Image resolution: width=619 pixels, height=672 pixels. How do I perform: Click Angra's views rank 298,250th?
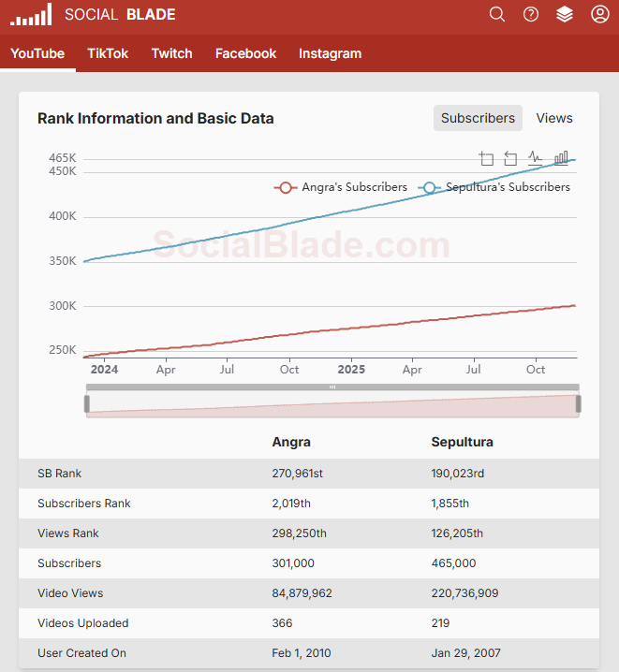pyautogui.click(x=300, y=533)
